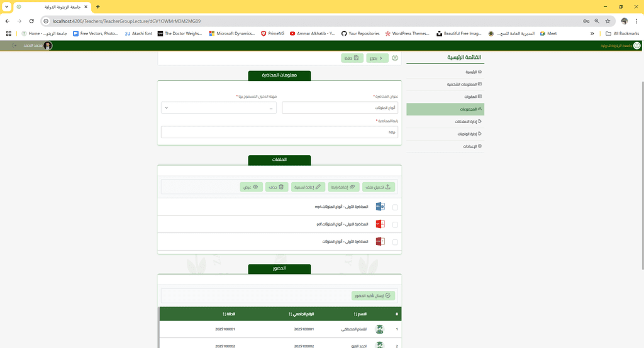Delete selected file with حذف

[277, 187]
